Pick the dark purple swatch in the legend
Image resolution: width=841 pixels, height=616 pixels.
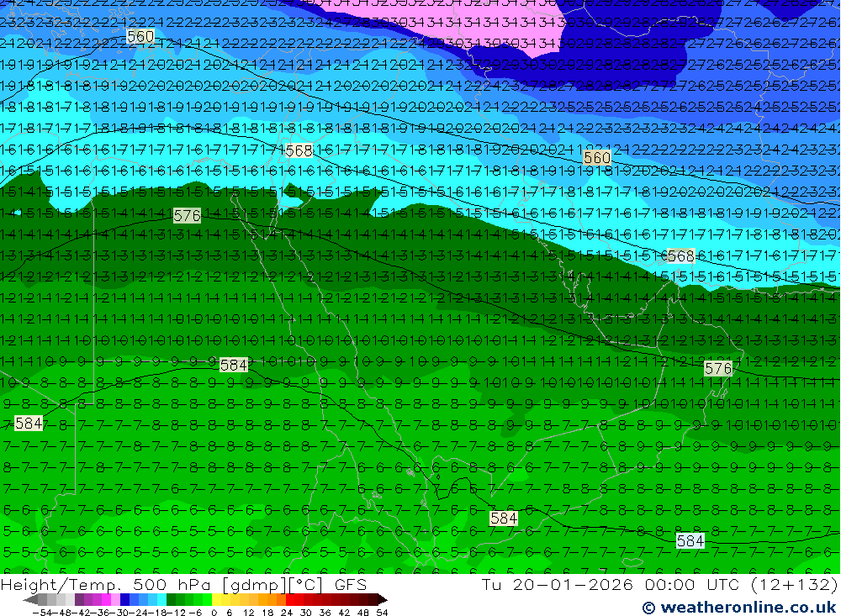tap(79, 600)
